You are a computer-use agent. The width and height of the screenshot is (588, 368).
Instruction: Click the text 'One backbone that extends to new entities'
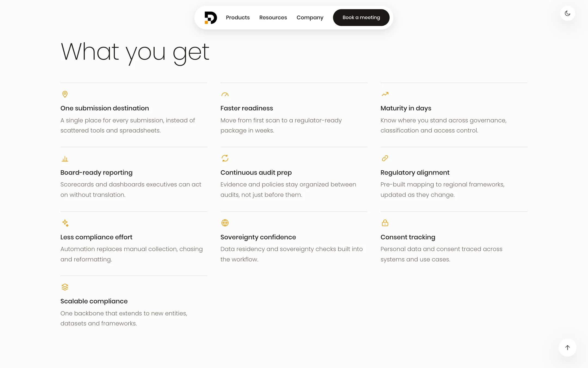[123, 313]
